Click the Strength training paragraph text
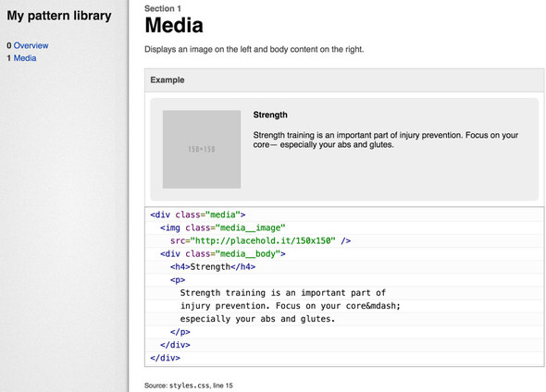546x392 pixels. [x=386, y=140]
